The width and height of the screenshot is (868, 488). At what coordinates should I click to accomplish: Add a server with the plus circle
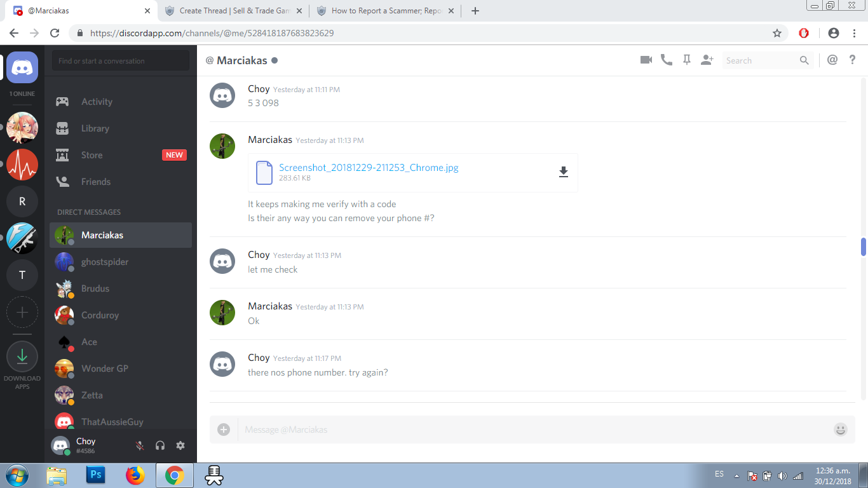coord(22,312)
